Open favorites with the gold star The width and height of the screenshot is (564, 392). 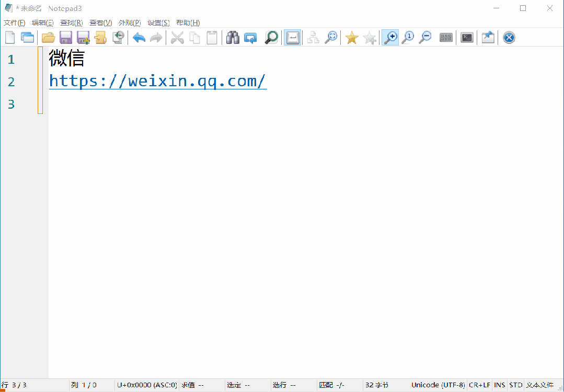(351, 38)
